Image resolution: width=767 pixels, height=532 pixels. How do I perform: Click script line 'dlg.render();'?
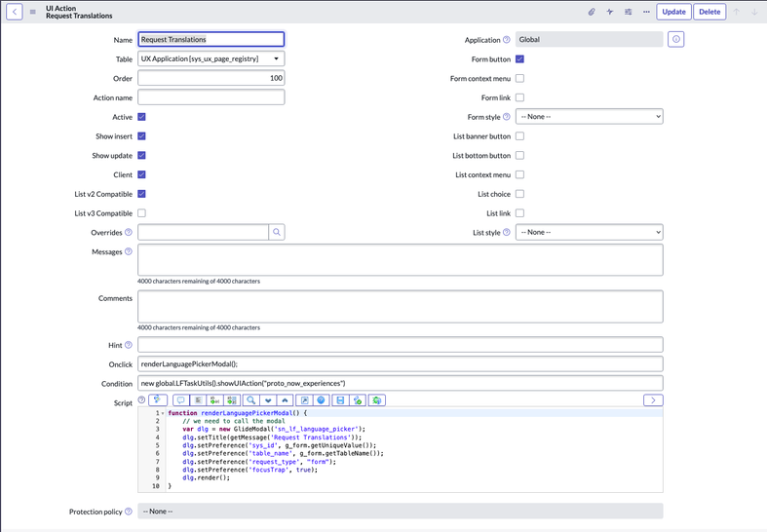(x=206, y=477)
